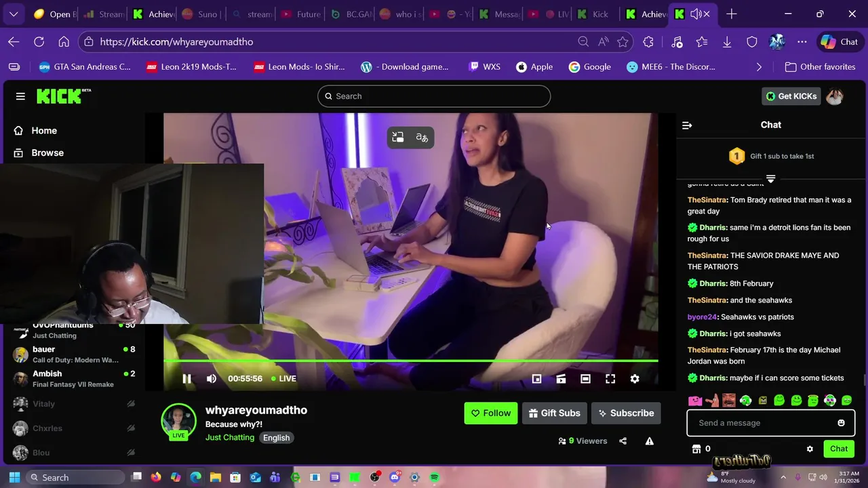
Task: Open the Windows Start menu
Action: pyautogui.click(x=14, y=478)
